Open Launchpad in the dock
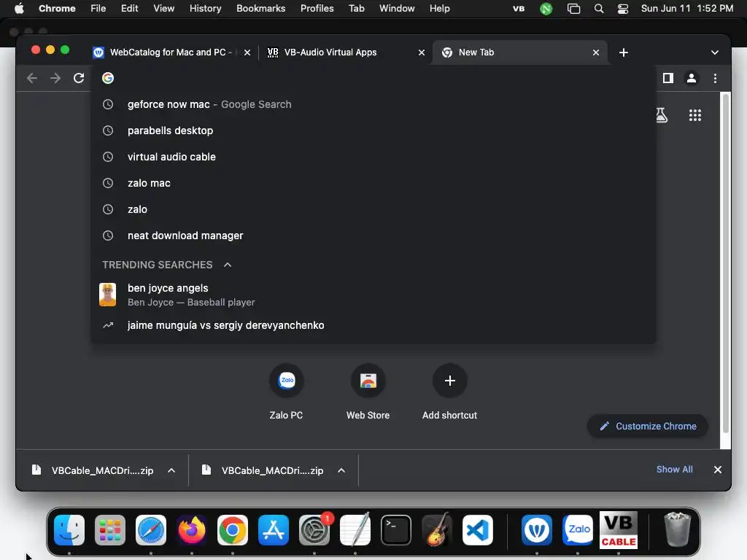Screen dimensions: 747x560 tap(110, 530)
